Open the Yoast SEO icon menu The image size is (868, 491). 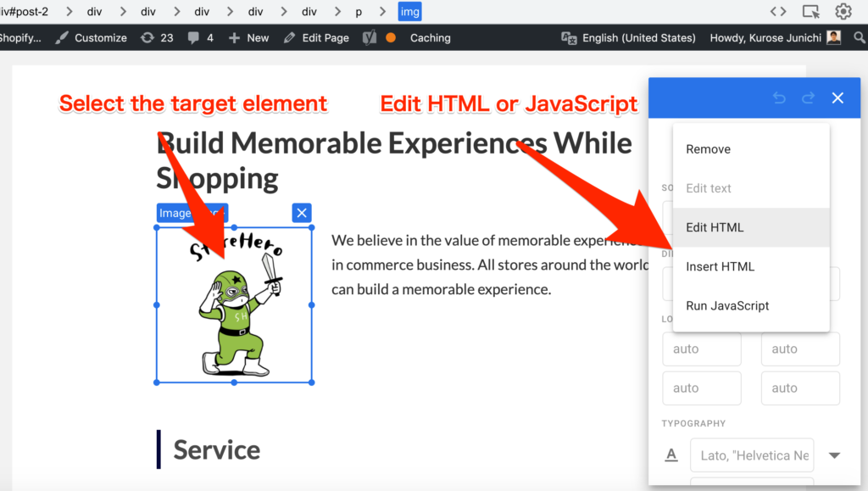coord(370,37)
